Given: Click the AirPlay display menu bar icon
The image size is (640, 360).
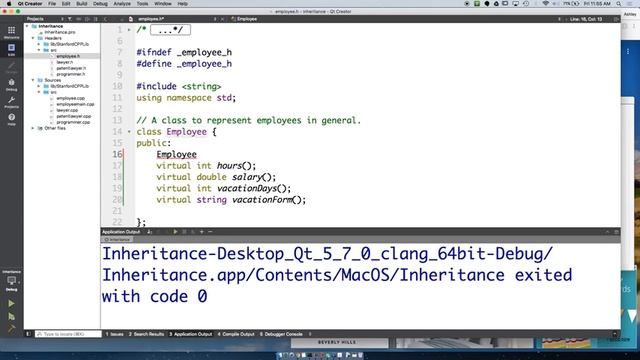Looking at the screenshot, I should point(516,4).
